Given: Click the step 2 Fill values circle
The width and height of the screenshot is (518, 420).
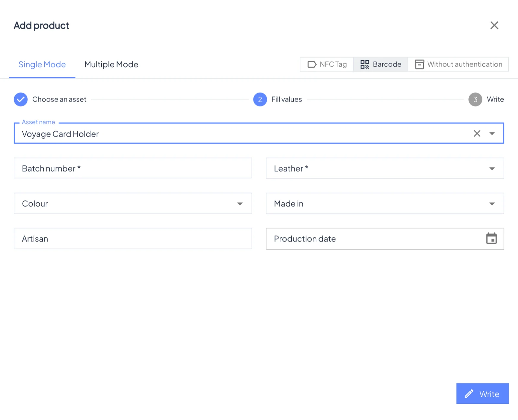Looking at the screenshot, I should [x=260, y=99].
